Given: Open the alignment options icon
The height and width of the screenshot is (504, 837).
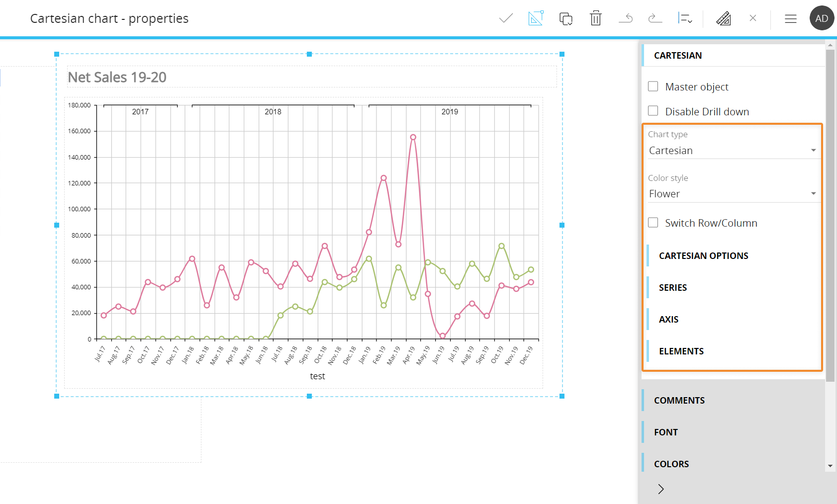Looking at the screenshot, I should point(685,18).
